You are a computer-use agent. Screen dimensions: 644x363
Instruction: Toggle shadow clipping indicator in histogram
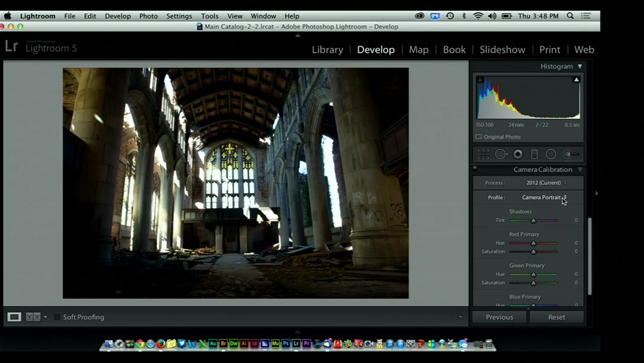[x=480, y=79]
